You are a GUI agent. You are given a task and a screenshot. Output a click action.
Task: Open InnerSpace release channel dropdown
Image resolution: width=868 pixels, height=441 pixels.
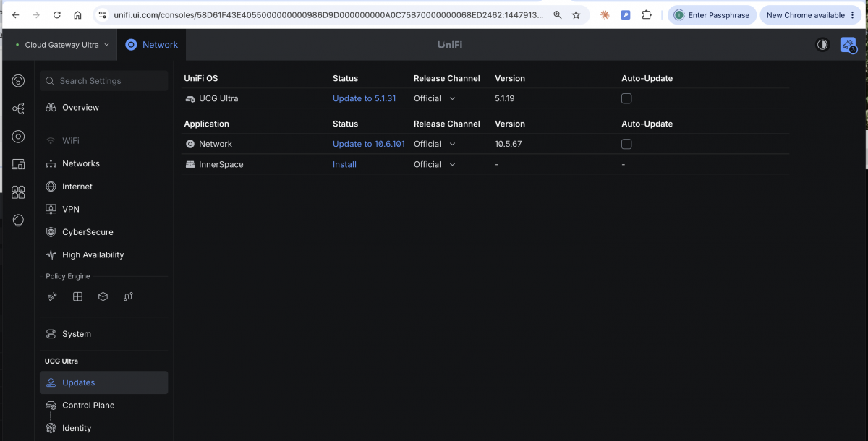435,164
